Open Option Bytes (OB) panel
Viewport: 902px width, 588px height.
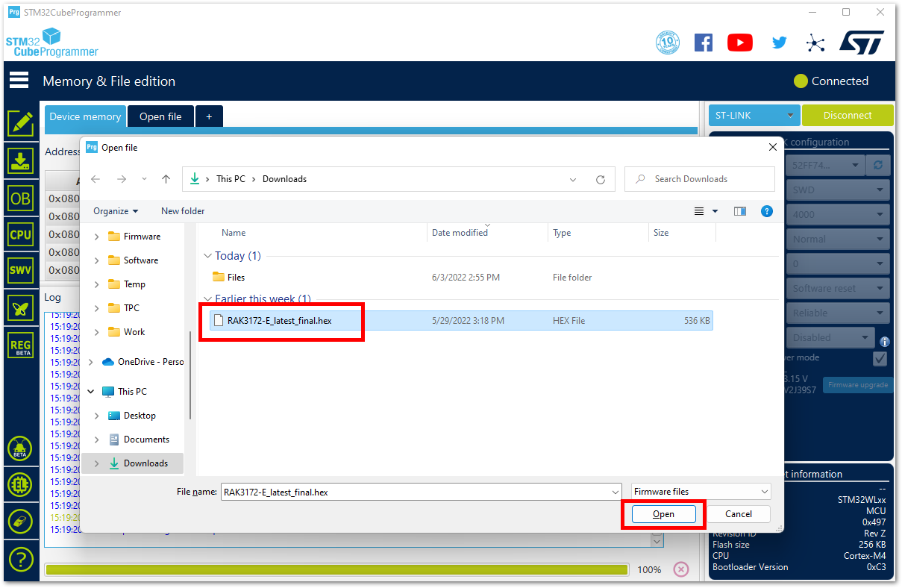click(20, 198)
